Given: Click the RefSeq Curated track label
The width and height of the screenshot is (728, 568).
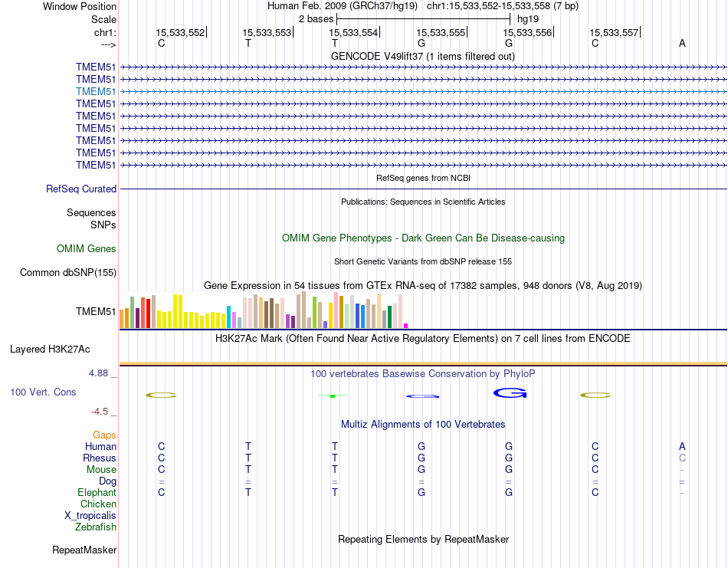Looking at the screenshot, I should [x=81, y=189].
